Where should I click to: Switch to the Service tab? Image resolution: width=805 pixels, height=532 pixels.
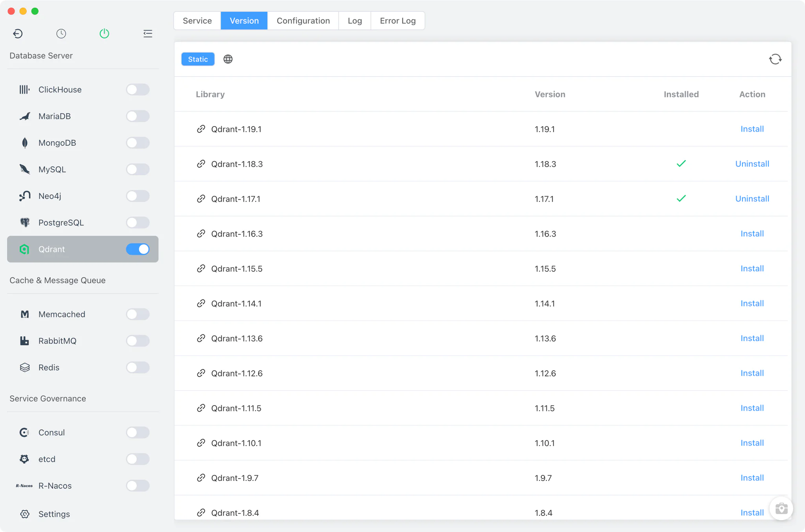[x=197, y=20]
